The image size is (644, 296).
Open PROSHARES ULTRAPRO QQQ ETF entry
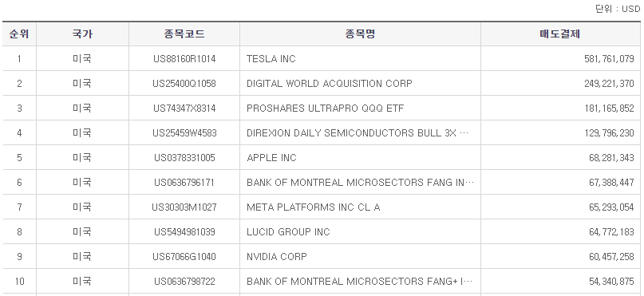point(326,109)
